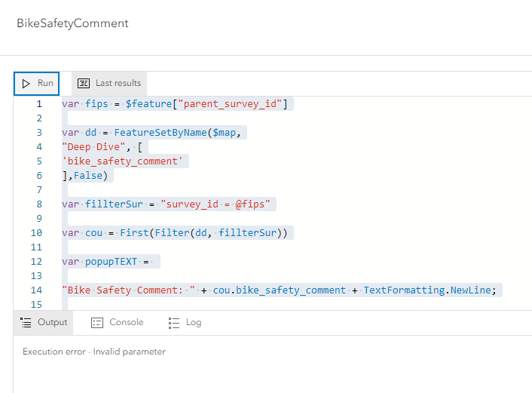This screenshot has height=393, width=532.
Task: Run the Arcade expression
Action: coord(36,83)
